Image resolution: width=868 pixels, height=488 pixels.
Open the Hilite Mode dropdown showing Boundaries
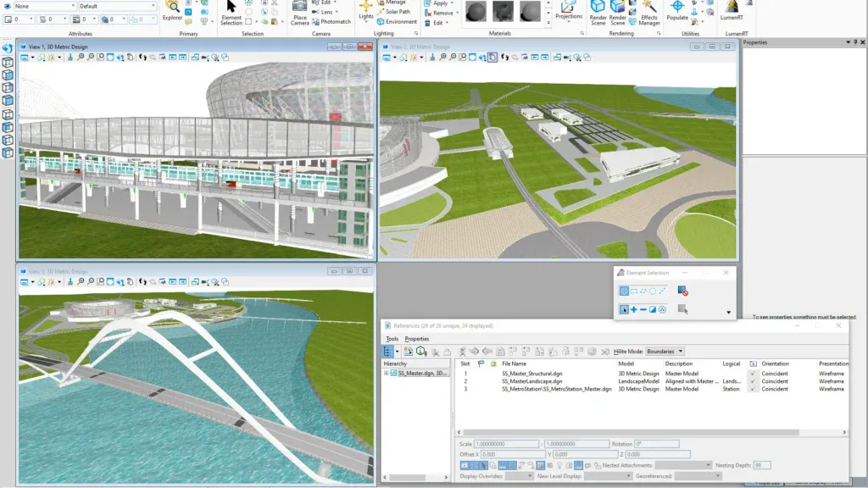[665, 351]
